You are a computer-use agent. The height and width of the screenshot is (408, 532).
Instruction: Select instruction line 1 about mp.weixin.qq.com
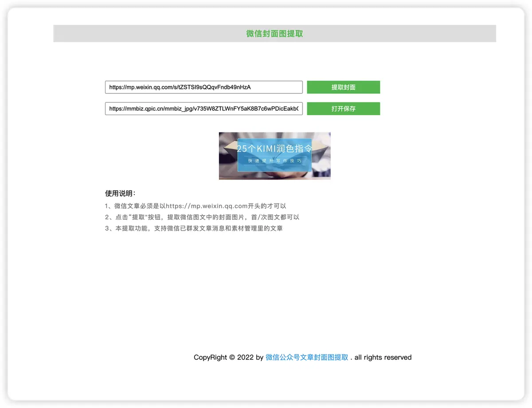click(196, 206)
